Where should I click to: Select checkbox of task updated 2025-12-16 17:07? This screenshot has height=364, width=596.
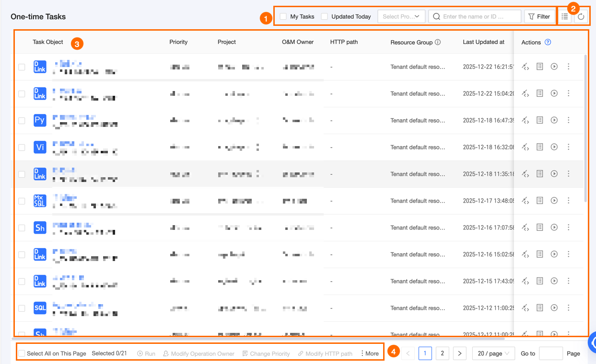(x=22, y=228)
